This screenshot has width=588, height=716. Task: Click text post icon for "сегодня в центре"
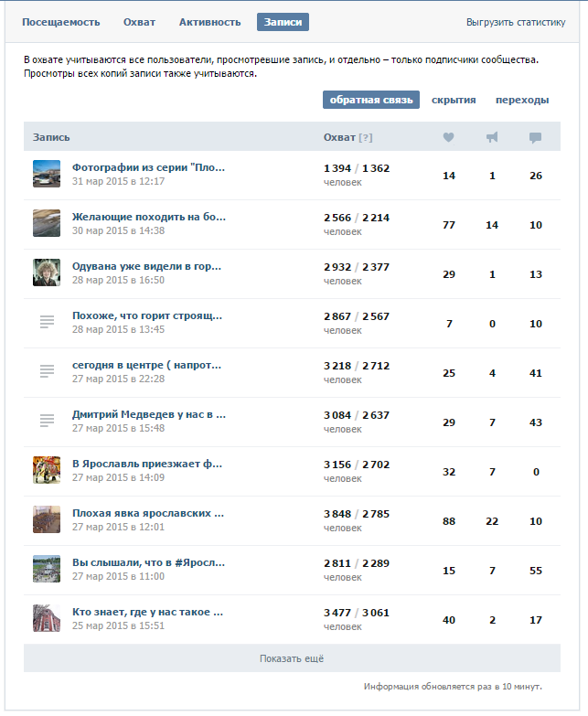click(x=48, y=371)
